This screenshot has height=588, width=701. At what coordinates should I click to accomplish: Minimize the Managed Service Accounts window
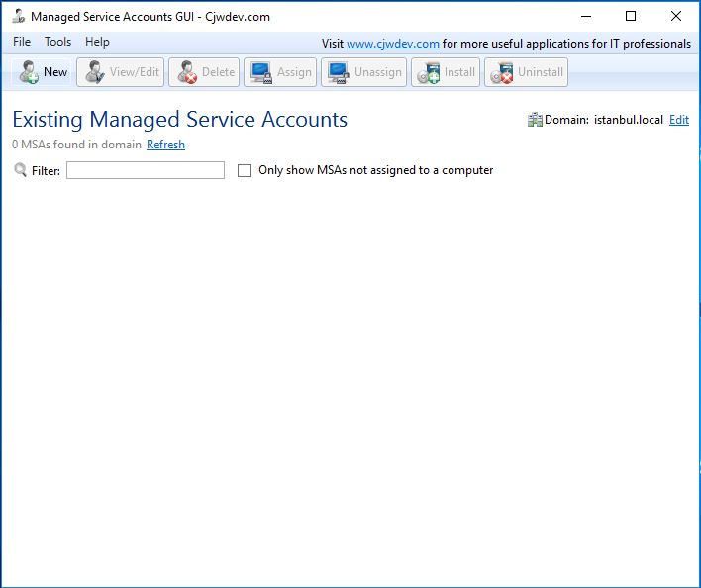tap(586, 16)
